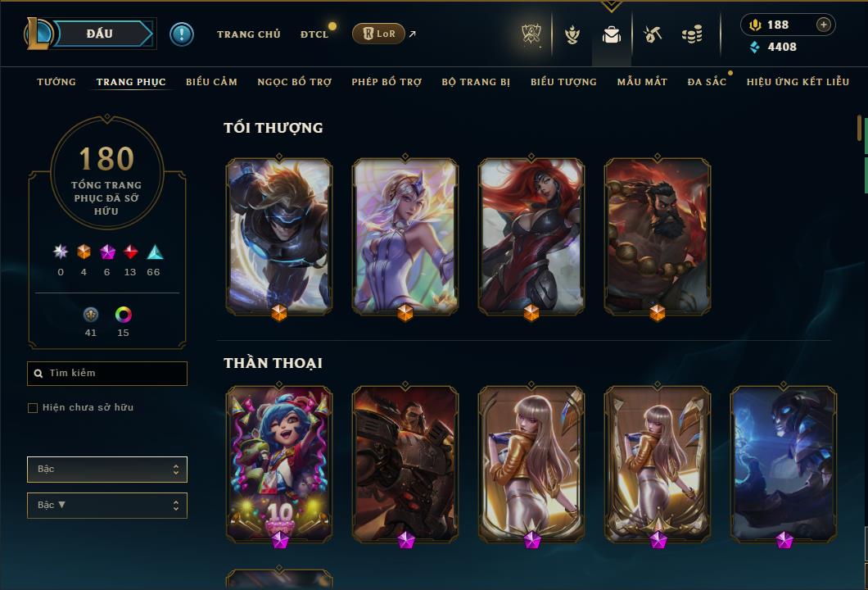The width and height of the screenshot is (868, 590).
Task: Open the ĐA SẮC tab
Action: tap(707, 82)
